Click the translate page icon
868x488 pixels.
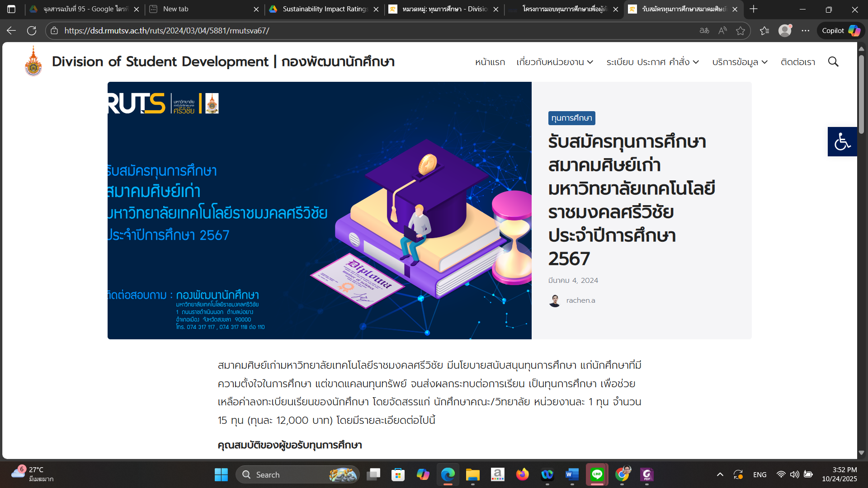[x=704, y=31]
